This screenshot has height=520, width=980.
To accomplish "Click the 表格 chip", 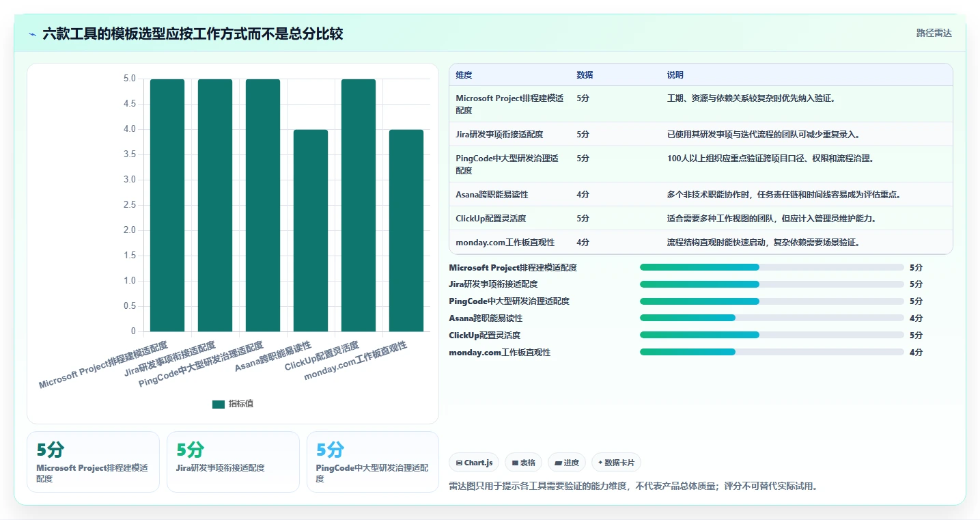I will [523, 463].
